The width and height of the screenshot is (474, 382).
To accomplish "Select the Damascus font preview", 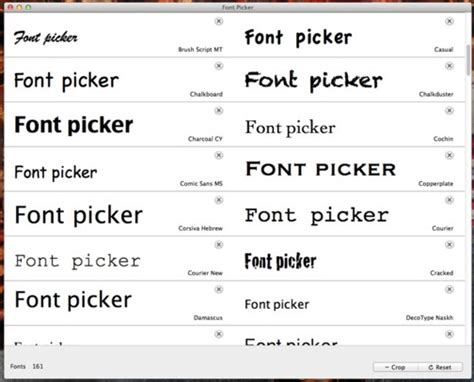I will point(73,300).
